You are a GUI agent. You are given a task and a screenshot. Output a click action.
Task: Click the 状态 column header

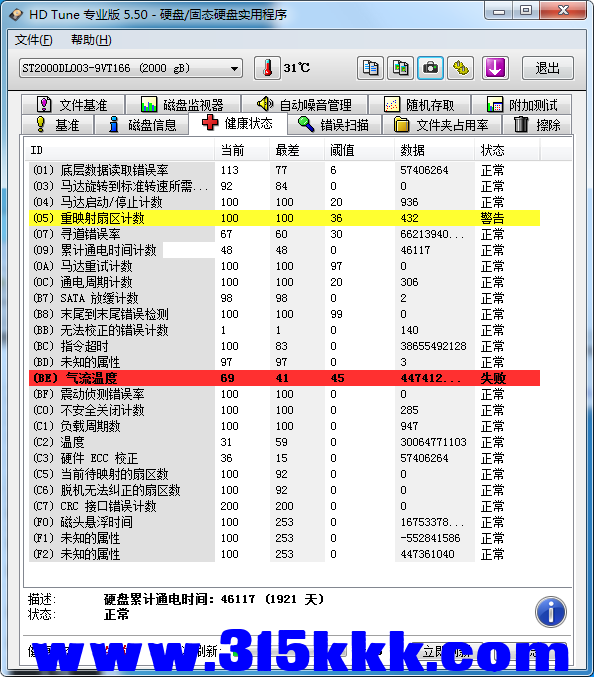click(507, 150)
